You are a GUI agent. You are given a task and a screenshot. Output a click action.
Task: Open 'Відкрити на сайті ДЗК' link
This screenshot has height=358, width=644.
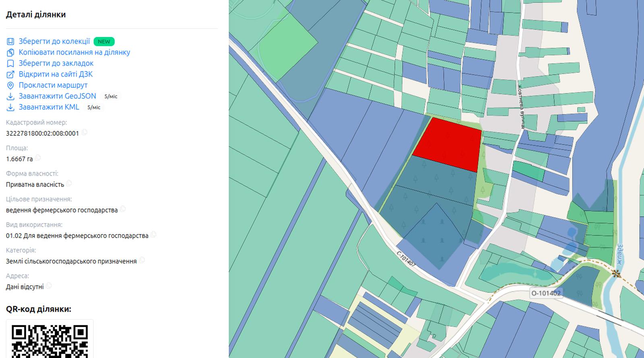click(56, 74)
